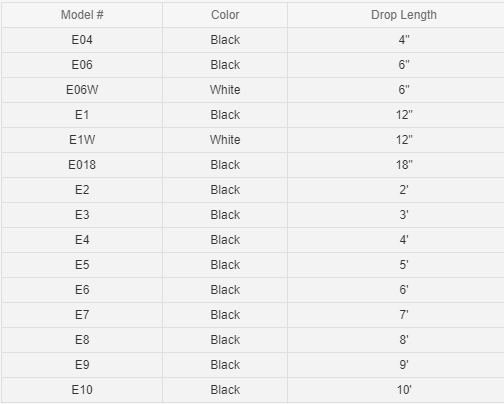Image resolution: width=504 pixels, height=404 pixels.
Task: Click the 7' drop length cell
Action: point(396,315)
